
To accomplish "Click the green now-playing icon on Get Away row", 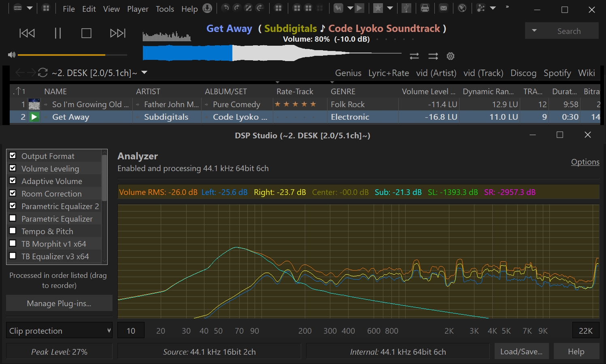I will coord(34,117).
